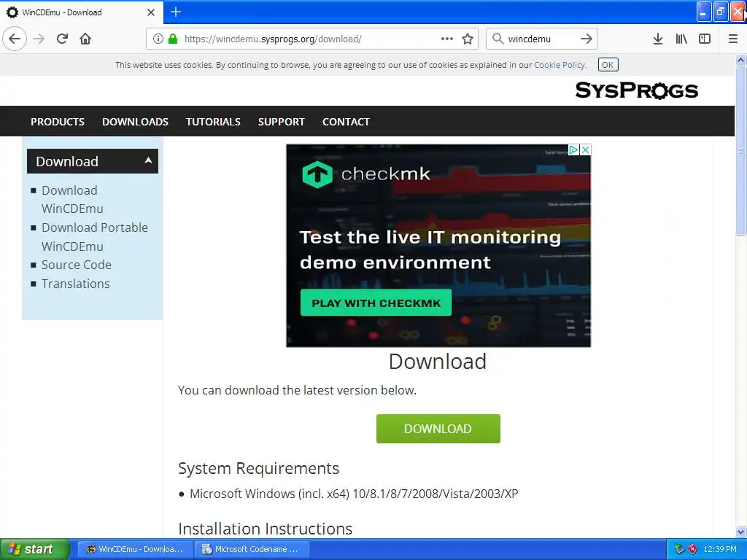Click the browser forward arrow
Viewport: 747px width, 560px height.
click(x=39, y=39)
